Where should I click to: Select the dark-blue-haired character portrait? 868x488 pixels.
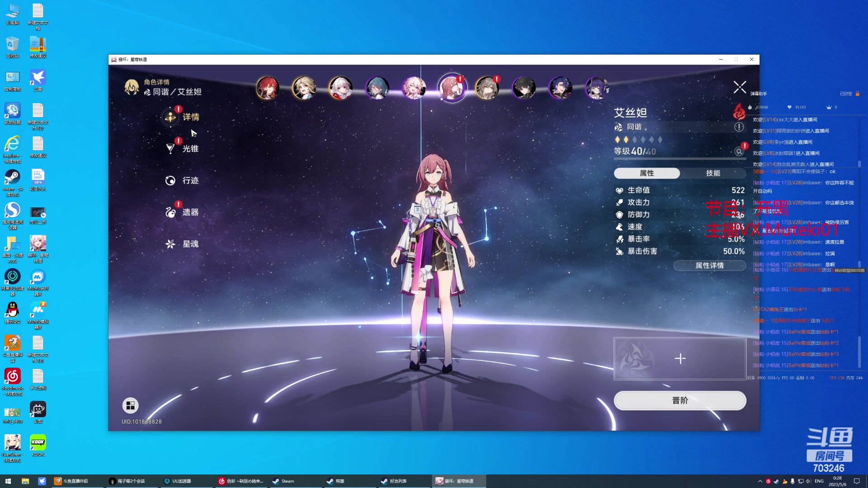click(x=561, y=87)
